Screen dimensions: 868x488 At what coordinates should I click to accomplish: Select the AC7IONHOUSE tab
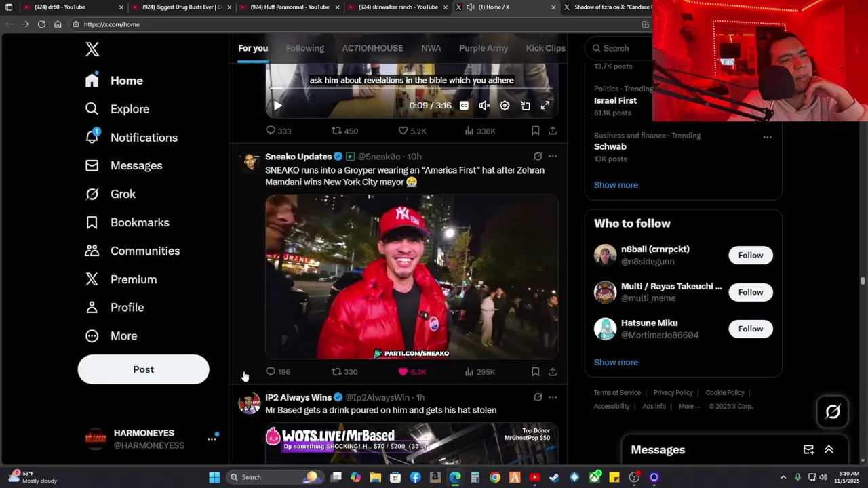(x=372, y=48)
